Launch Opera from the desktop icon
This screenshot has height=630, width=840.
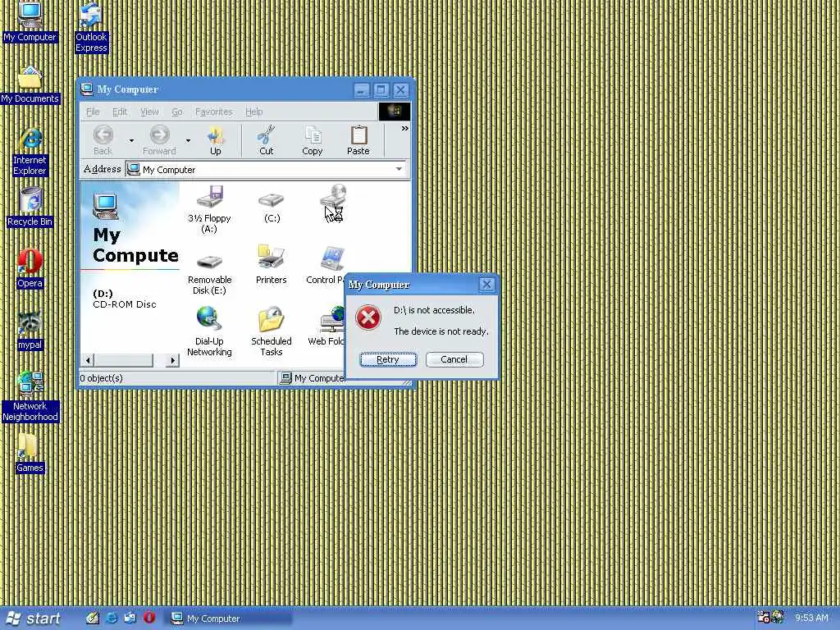click(30, 269)
